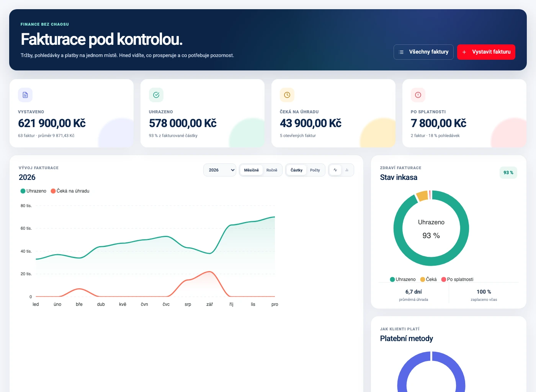Click the alert icon on Po splatnosti card
This screenshot has height=392, width=536.
[x=418, y=95]
